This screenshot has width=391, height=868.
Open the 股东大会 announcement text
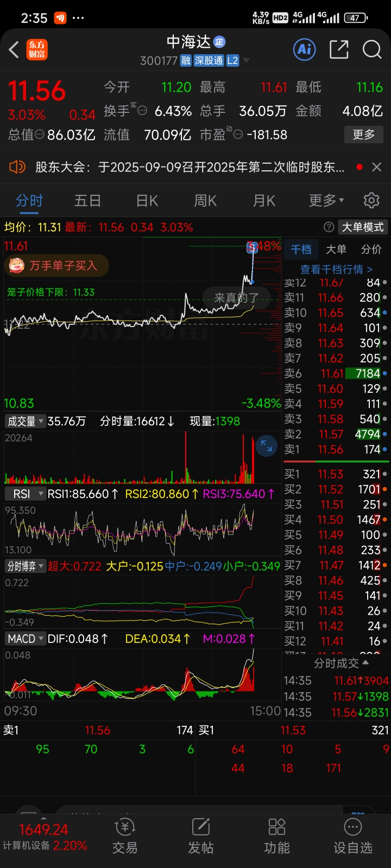point(190,167)
